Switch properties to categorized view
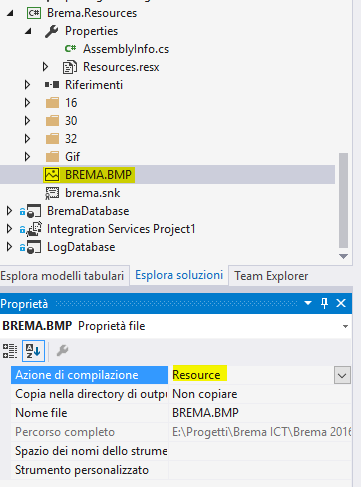The height and width of the screenshot is (487, 361). 10,351
